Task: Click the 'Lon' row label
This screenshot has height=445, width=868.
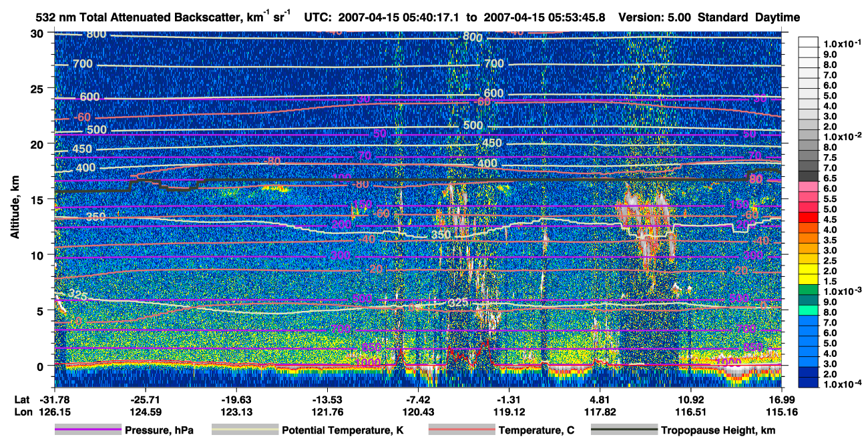Action: [x=23, y=412]
